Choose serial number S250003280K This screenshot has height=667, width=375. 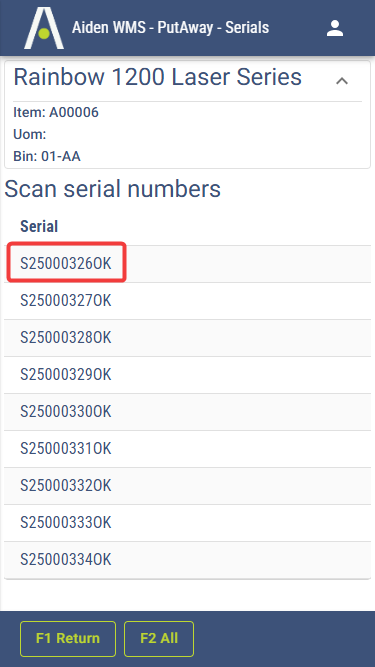coord(188,338)
